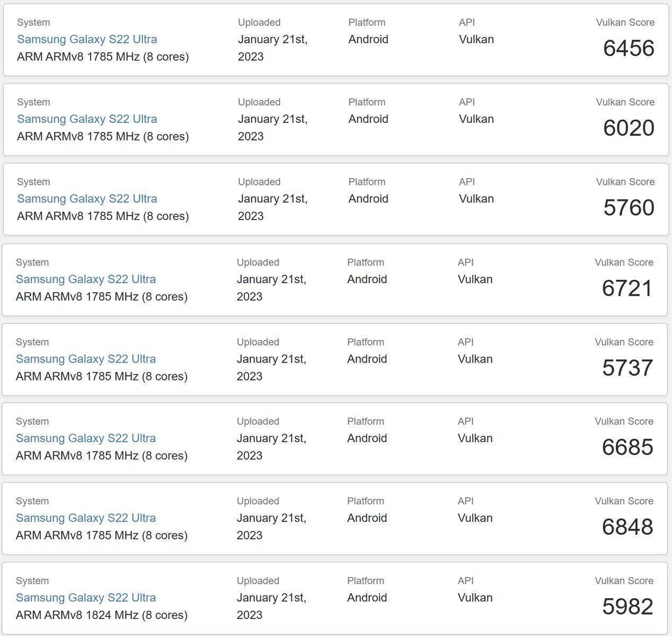Open Samsung Galaxy S22 Ultra link scoring 6456
The height and width of the screenshot is (636, 672).
click(x=87, y=39)
